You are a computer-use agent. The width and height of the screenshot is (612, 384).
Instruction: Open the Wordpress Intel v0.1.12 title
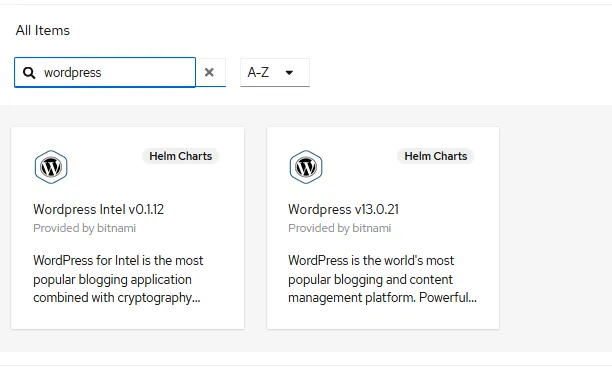[98, 210]
